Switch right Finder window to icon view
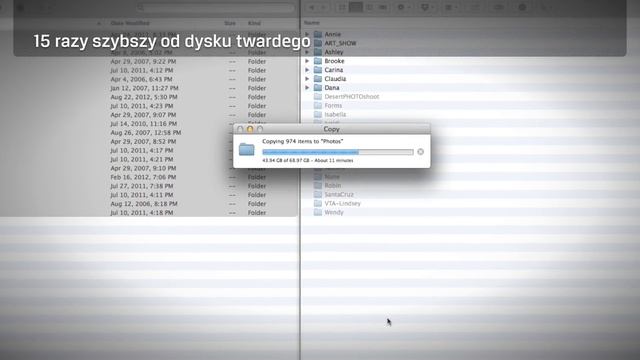The width and height of the screenshot is (640, 360). (x=342, y=7)
